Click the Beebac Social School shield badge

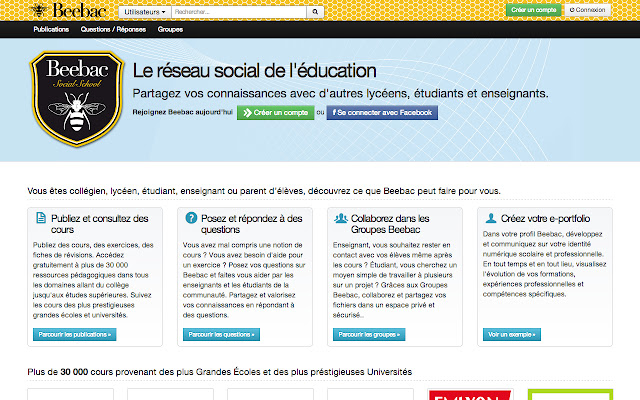click(77, 99)
